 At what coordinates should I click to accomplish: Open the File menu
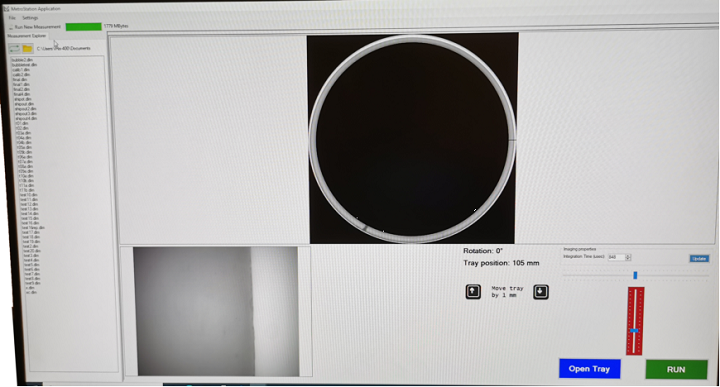tap(12, 18)
